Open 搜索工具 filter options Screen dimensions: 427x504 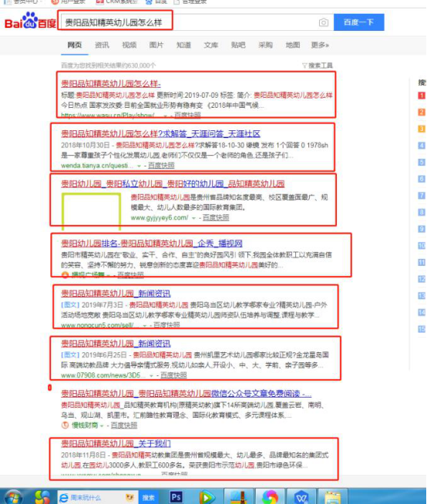318,66
